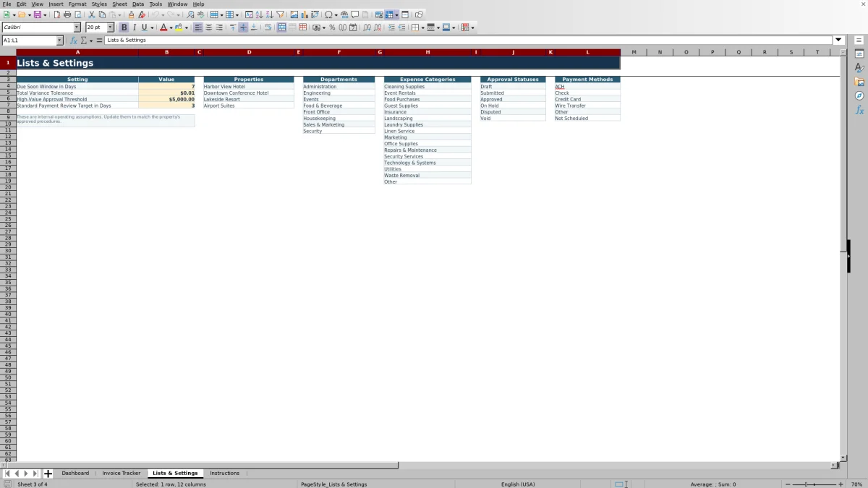
Task: Toggle Underline formatting button
Action: coord(145,27)
